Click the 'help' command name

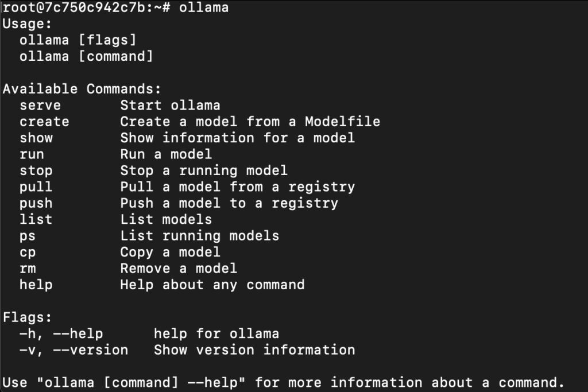pyautogui.click(x=36, y=285)
